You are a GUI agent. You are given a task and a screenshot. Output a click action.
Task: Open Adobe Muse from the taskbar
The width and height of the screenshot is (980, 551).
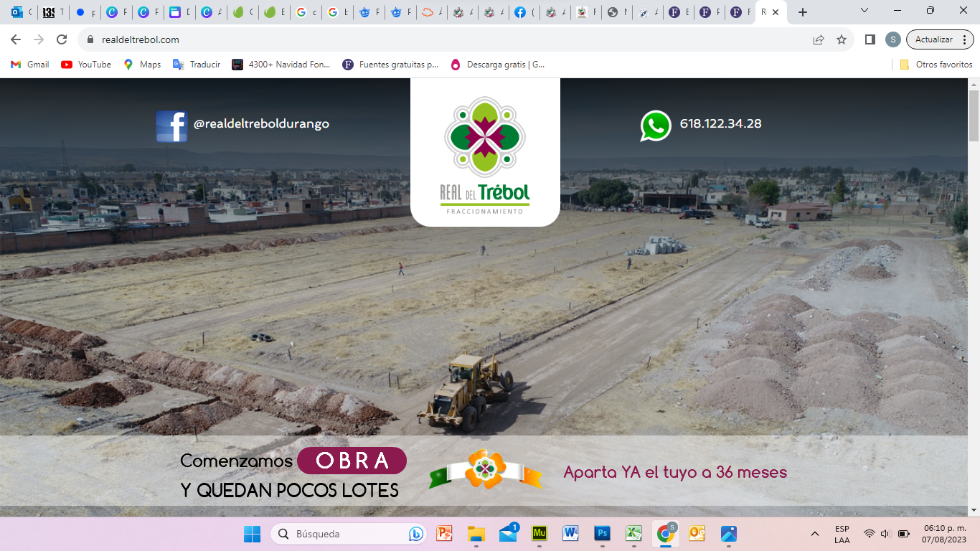click(x=540, y=534)
